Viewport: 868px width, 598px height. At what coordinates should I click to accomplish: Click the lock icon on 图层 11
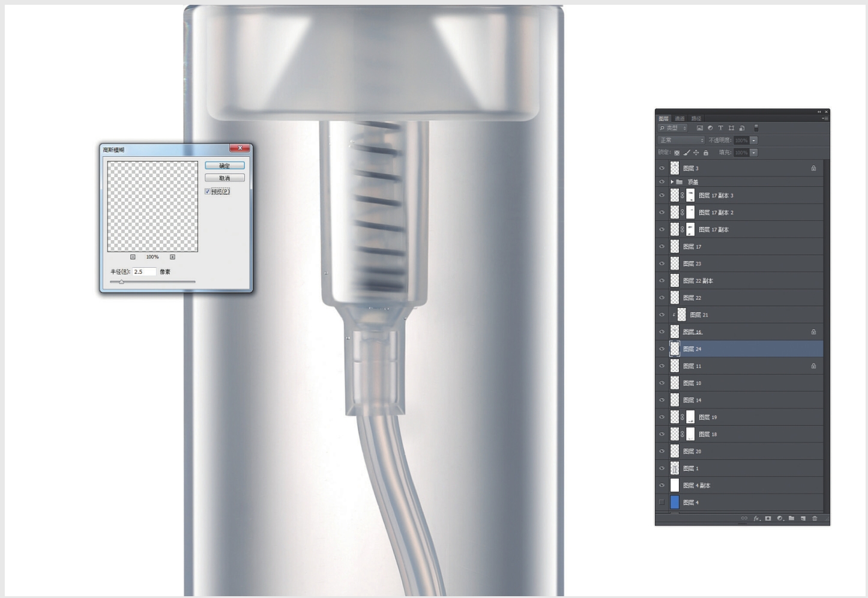point(813,366)
